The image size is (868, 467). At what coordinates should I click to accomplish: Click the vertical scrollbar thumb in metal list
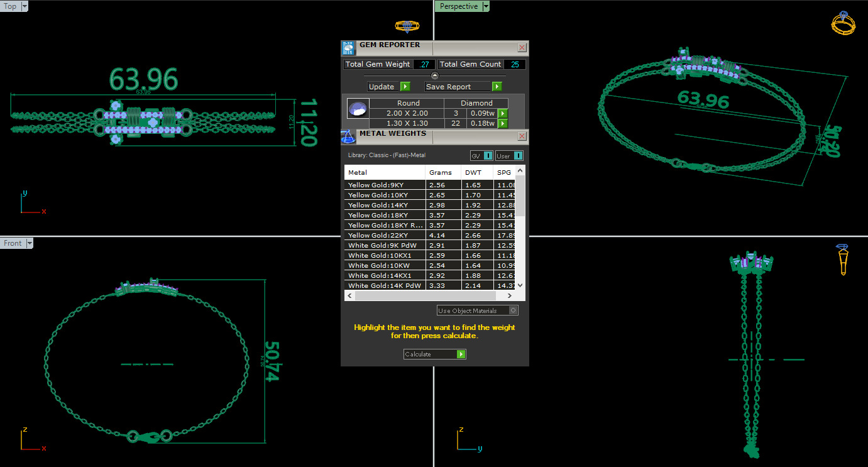pyautogui.click(x=520, y=196)
